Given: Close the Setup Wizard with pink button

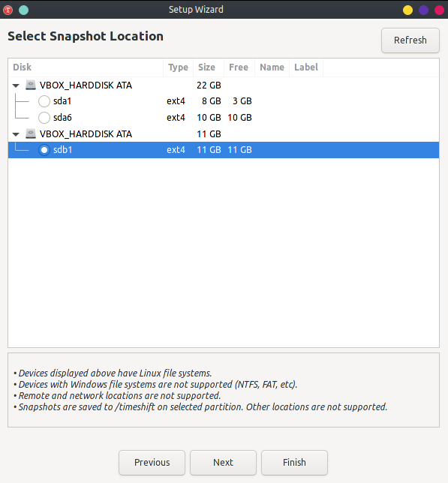Looking at the screenshot, I should coord(440,10).
